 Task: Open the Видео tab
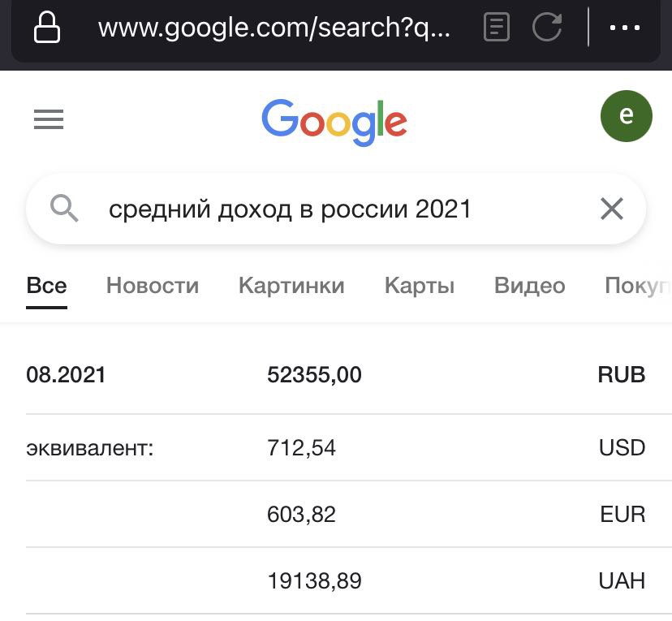529,286
